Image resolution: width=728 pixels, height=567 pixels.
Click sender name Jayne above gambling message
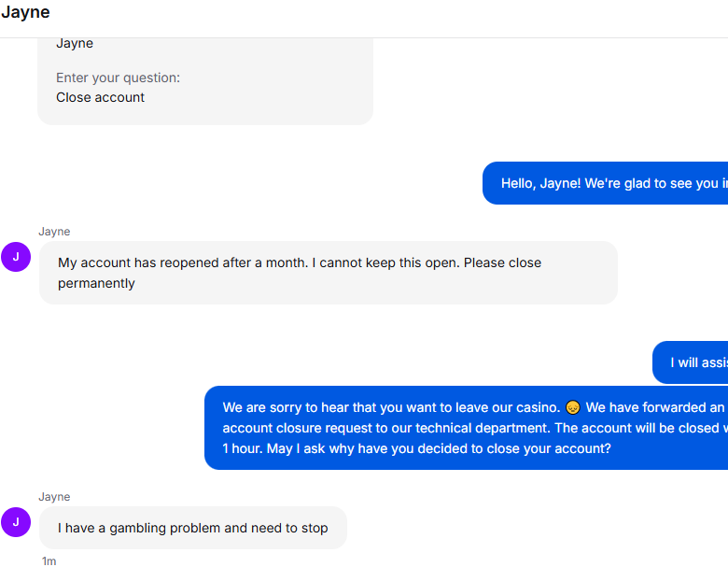pyautogui.click(x=54, y=497)
